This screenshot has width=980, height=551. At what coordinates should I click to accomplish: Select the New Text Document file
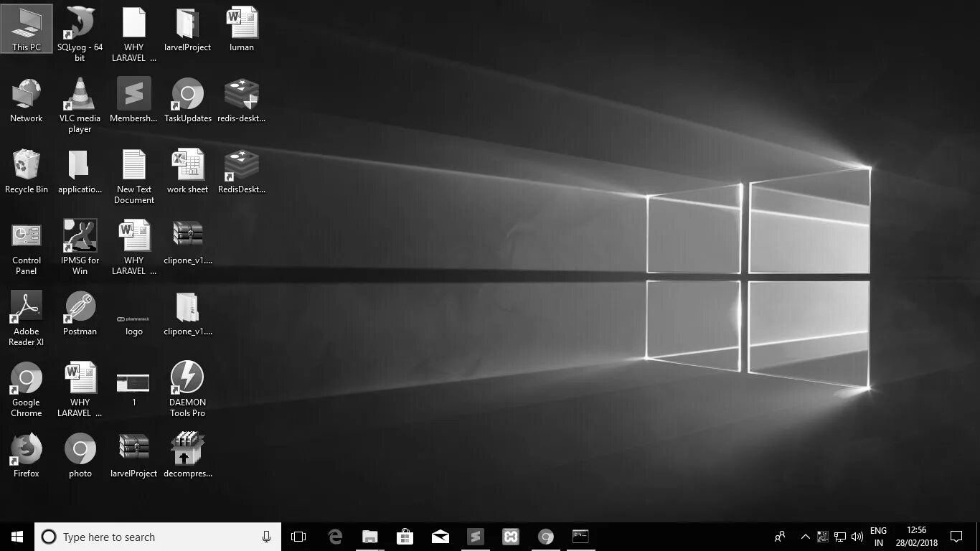(x=134, y=176)
